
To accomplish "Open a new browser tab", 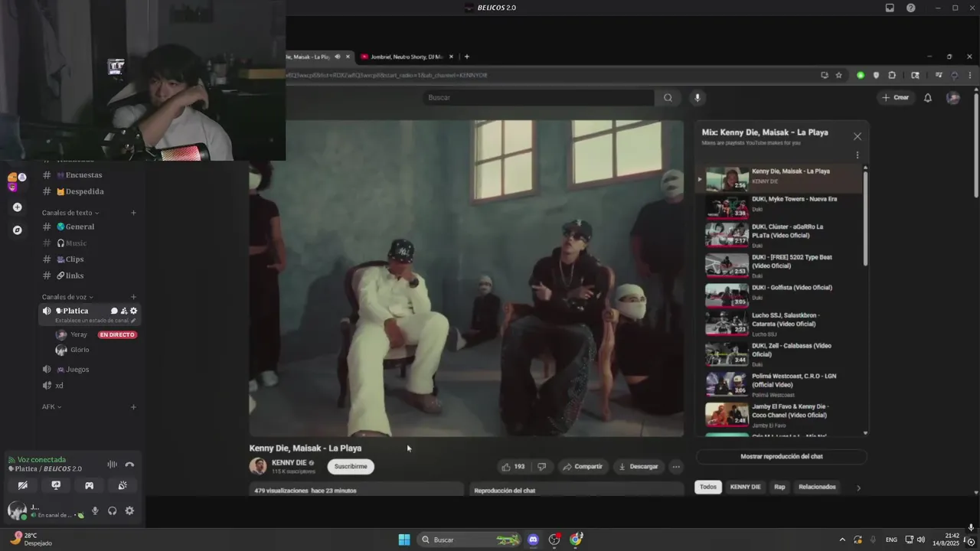I will point(467,57).
